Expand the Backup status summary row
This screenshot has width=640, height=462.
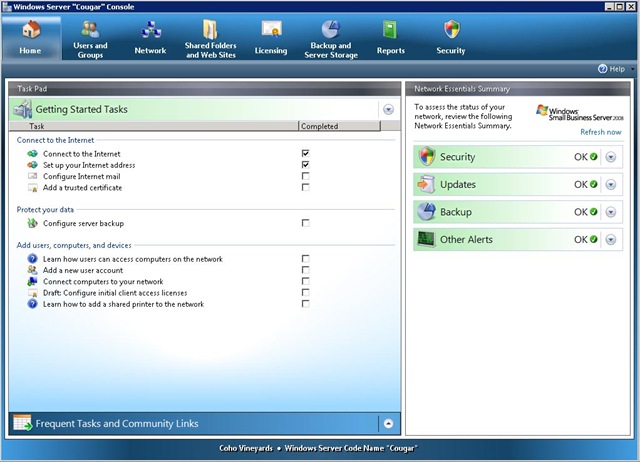click(x=611, y=212)
